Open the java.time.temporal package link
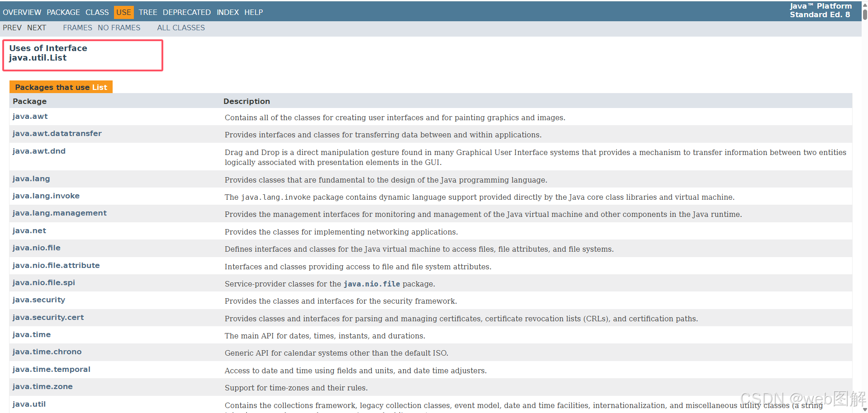 pos(51,369)
